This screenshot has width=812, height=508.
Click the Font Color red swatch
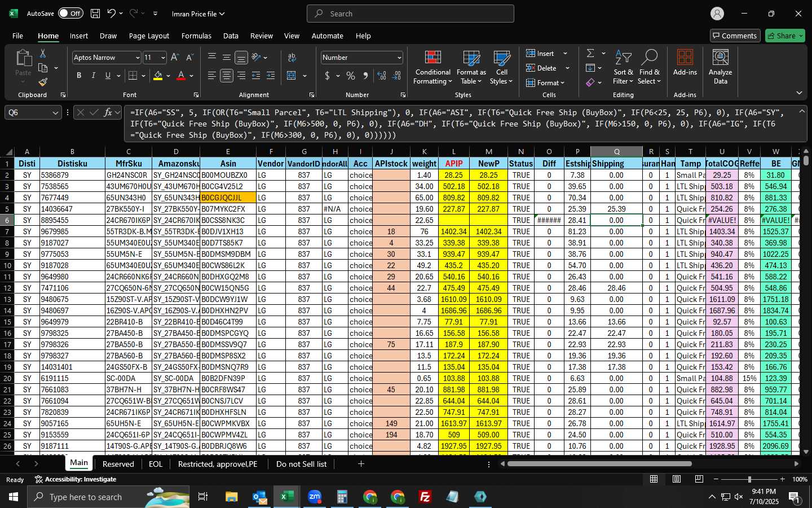coord(181,76)
